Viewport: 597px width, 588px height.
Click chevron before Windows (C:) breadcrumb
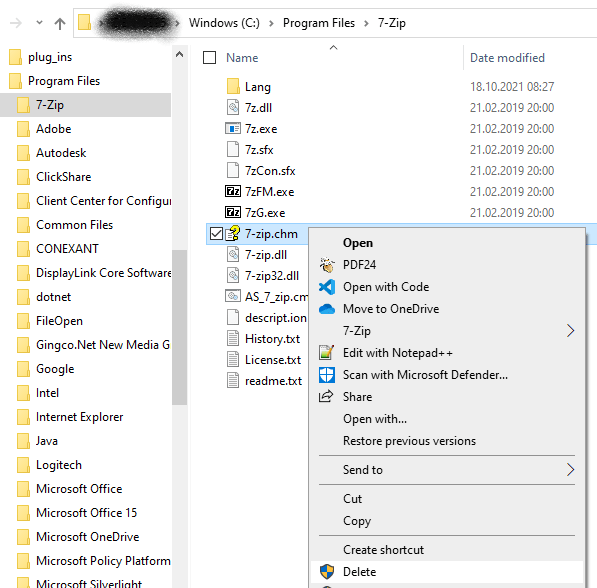pyautogui.click(x=177, y=24)
